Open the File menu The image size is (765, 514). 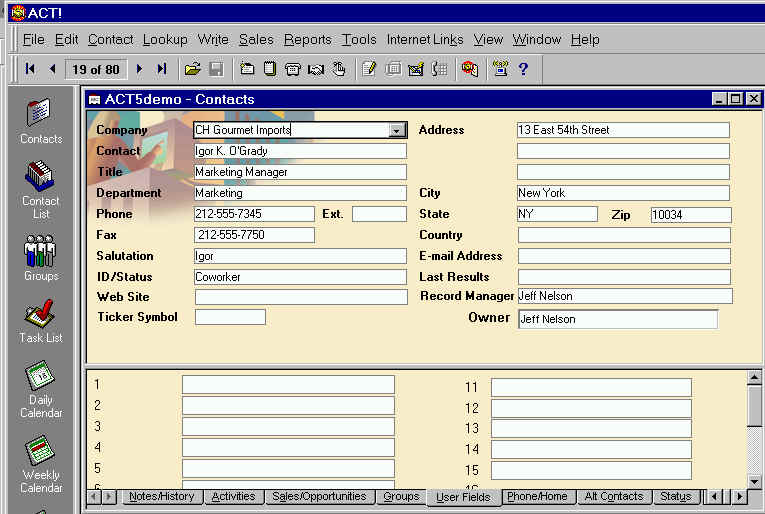(34, 40)
